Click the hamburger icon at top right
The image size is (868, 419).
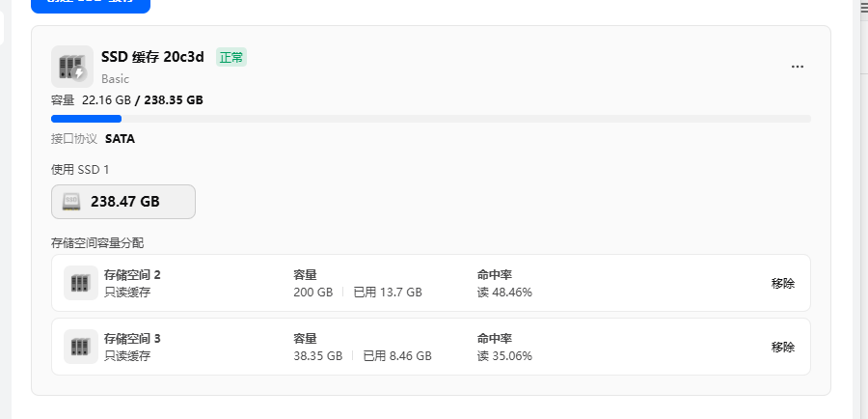tap(863, 6)
